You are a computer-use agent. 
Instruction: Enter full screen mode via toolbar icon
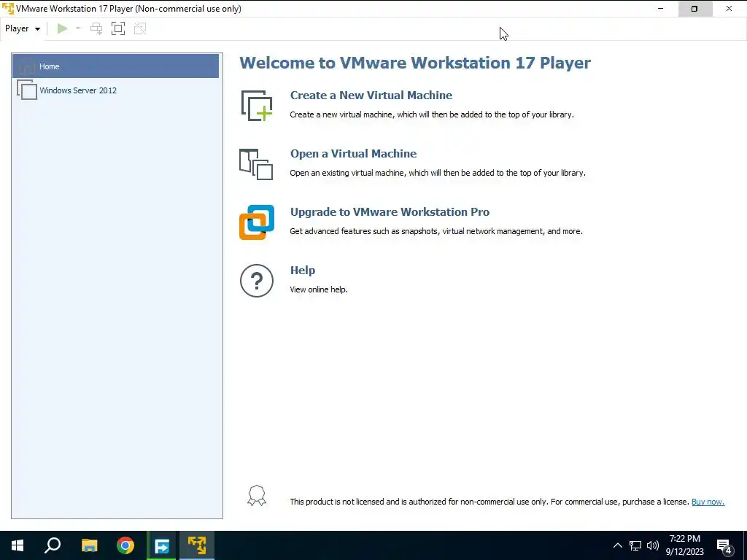[x=118, y=28]
